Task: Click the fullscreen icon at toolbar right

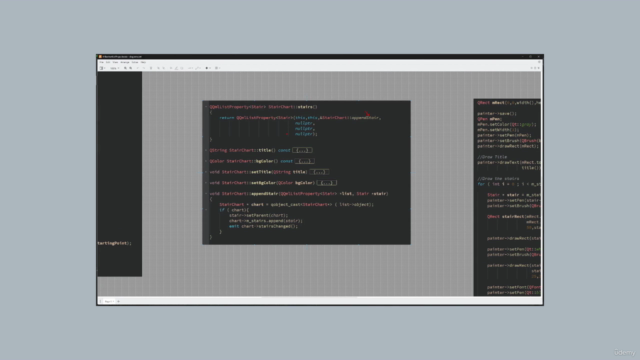Action: (531, 68)
